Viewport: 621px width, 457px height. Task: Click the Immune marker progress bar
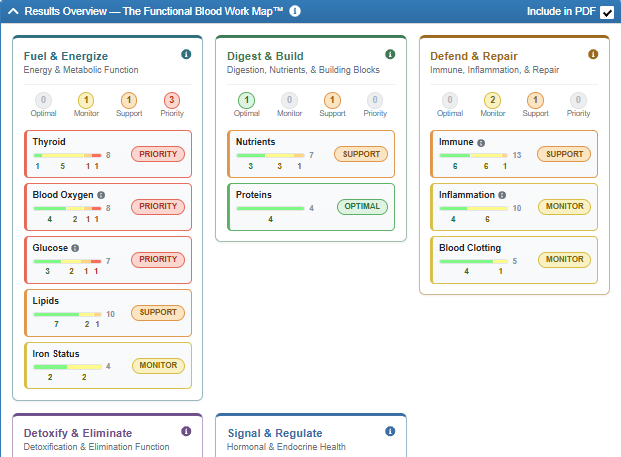click(474, 155)
